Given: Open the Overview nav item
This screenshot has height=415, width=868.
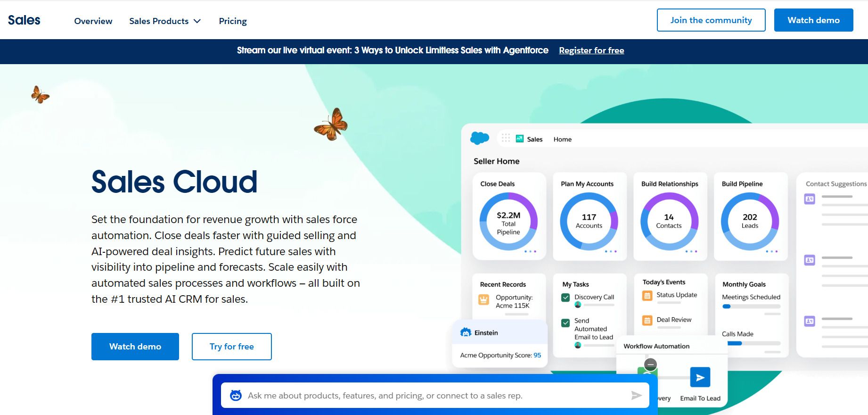Looking at the screenshot, I should click(93, 21).
